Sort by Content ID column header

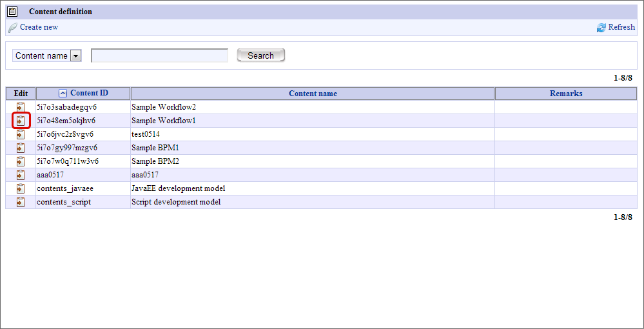coord(90,93)
